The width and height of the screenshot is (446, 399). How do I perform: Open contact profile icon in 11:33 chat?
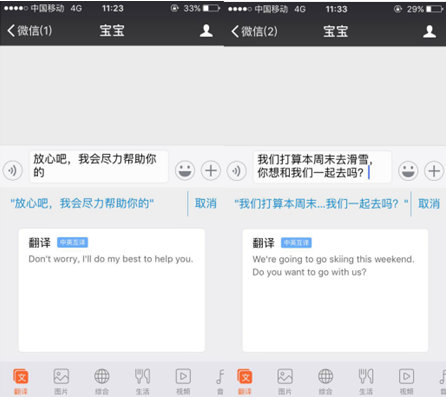429,32
